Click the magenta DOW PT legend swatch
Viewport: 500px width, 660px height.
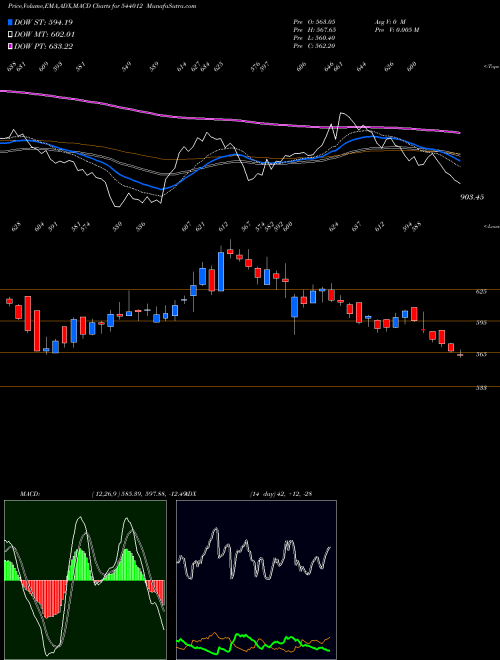point(10,46)
